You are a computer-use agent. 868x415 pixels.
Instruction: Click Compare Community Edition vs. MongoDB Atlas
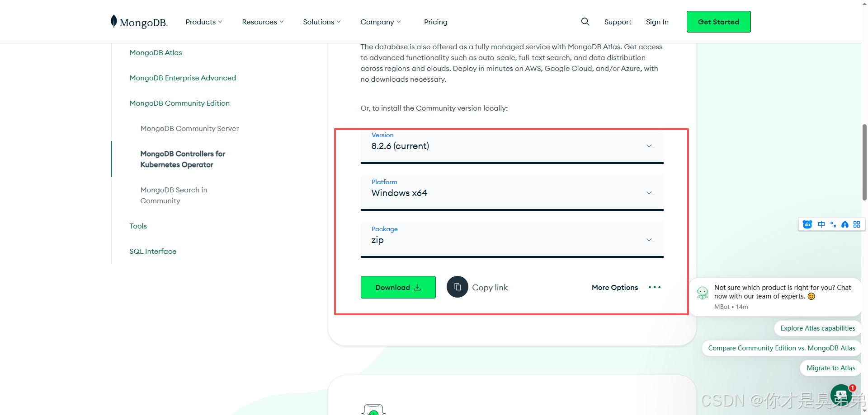pos(781,348)
